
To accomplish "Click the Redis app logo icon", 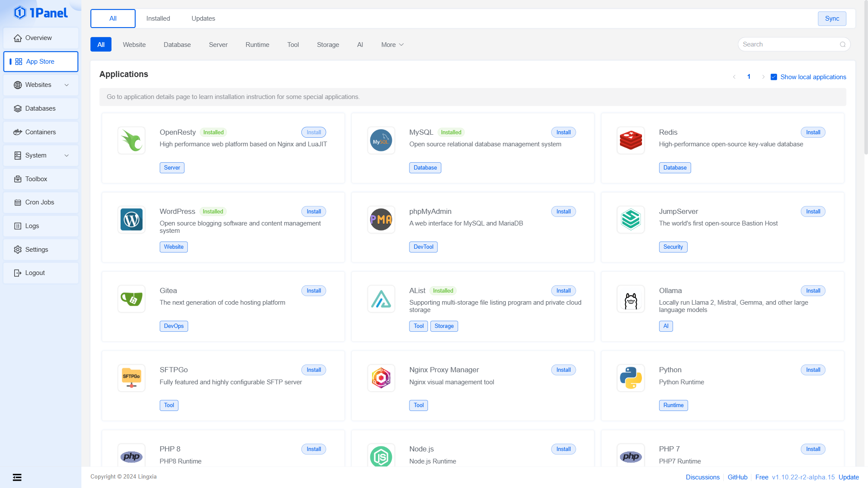I will [630, 140].
